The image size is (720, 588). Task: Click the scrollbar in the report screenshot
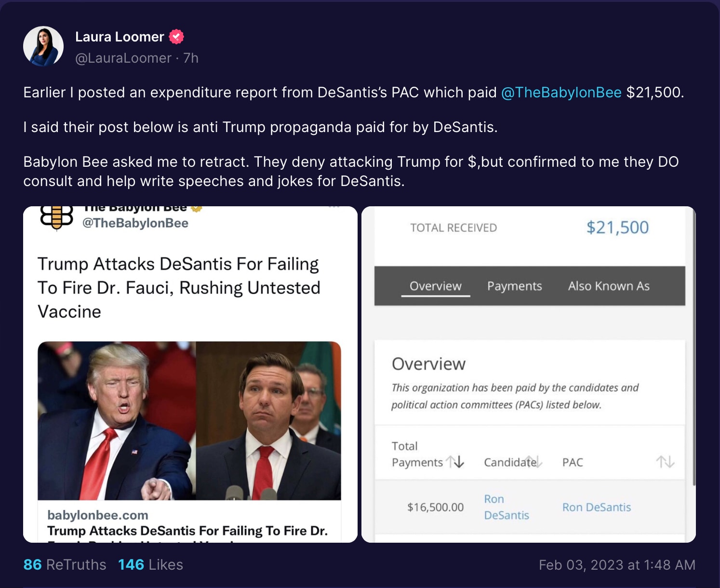click(x=694, y=347)
